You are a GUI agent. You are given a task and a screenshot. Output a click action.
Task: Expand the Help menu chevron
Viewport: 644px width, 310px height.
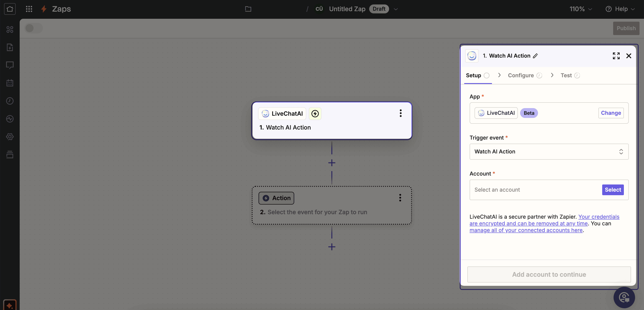[633, 9]
